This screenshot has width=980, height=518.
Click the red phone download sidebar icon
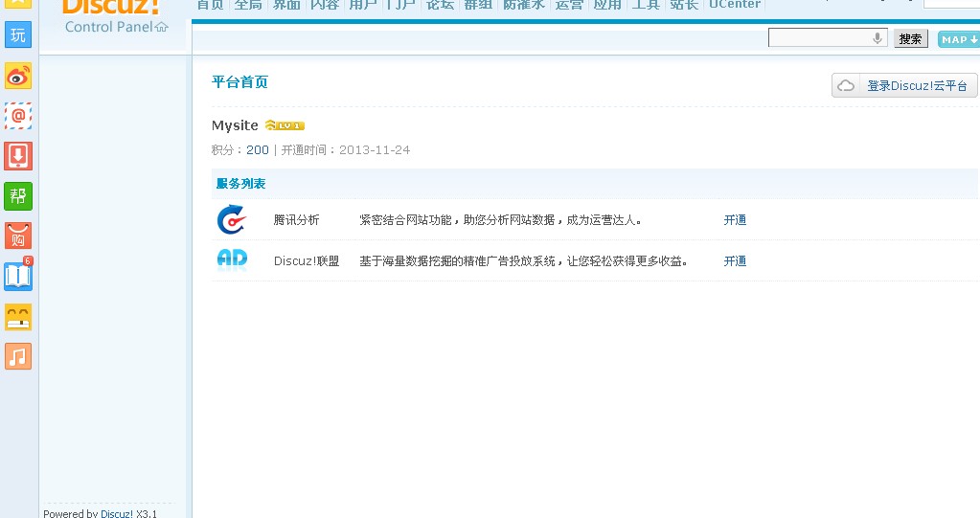click(x=18, y=156)
